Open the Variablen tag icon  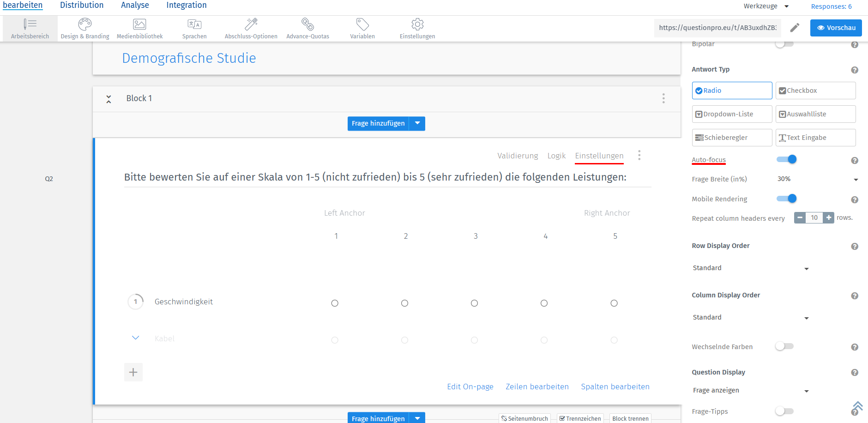point(362,24)
